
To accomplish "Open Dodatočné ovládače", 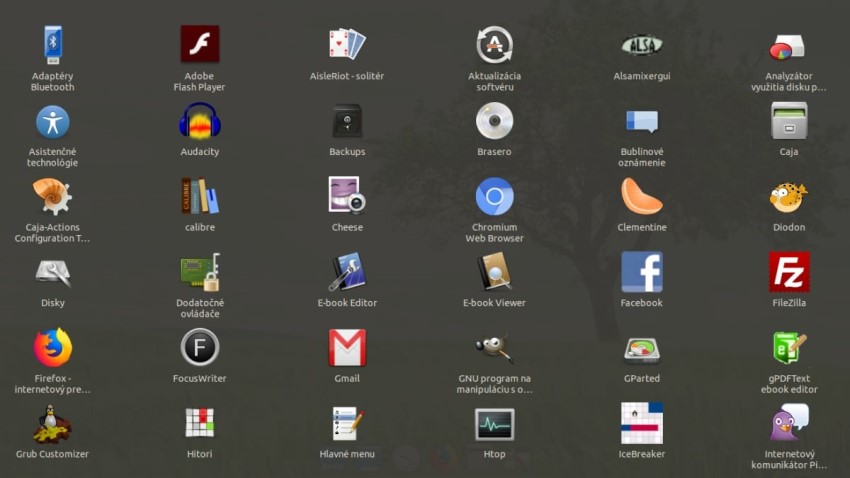I will [199, 272].
